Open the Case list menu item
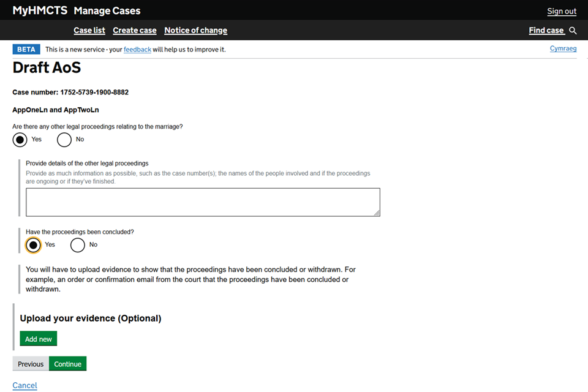 [89, 30]
